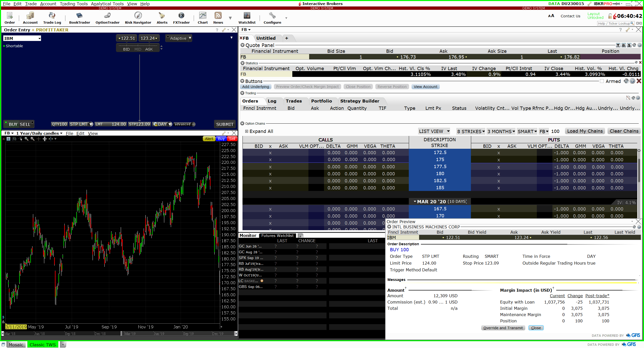Open the FXTrader tool
The height and width of the screenshot is (348, 644).
tap(181, 18)
